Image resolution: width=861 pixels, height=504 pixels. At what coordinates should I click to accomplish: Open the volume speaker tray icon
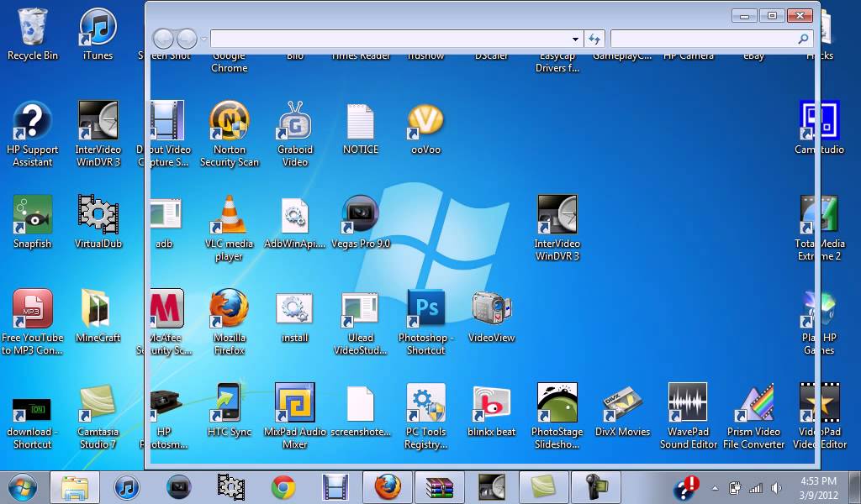[776, 487]
